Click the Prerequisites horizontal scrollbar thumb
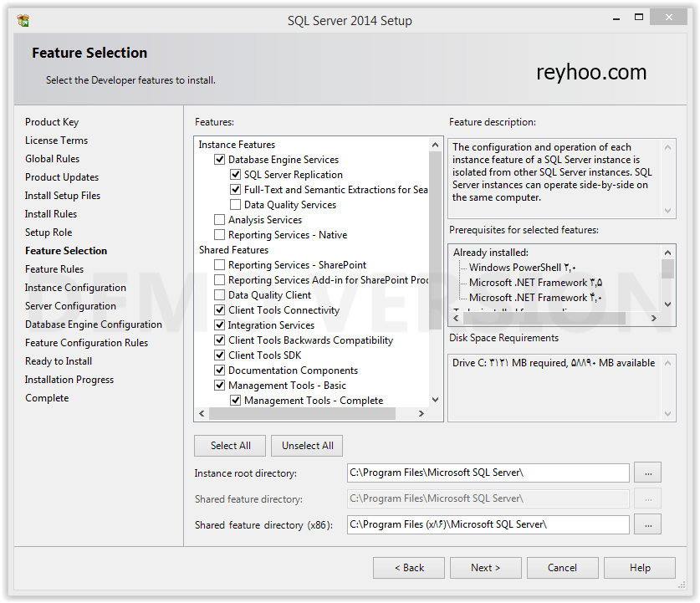This screenshot has width=700, height=603. tap(544, 319)
